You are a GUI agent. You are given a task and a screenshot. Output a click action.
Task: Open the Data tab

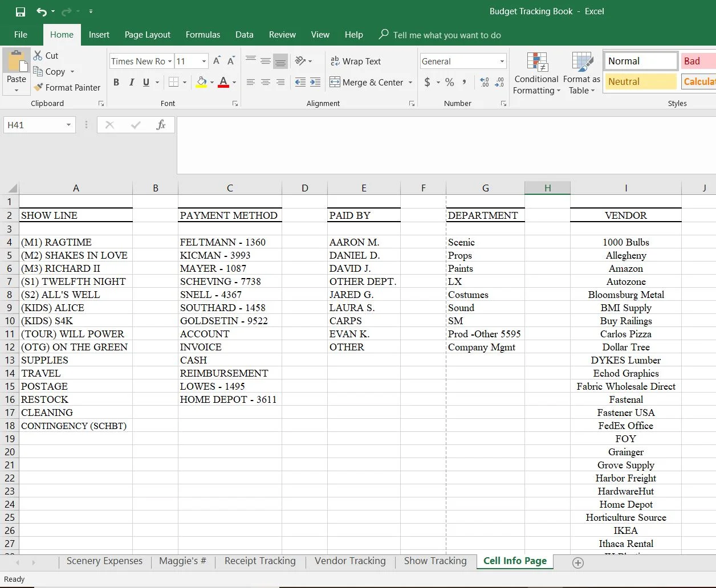click(245, 35)
